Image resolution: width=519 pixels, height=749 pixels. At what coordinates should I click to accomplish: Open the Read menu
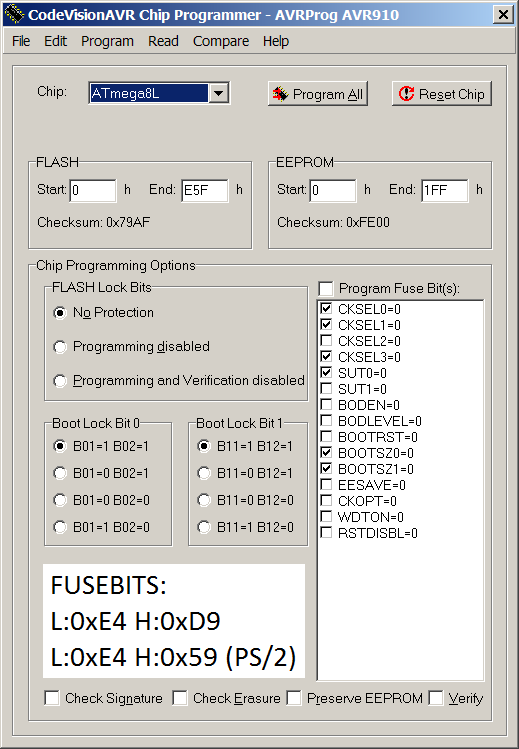pyautogui.click(x=163, y=41)
